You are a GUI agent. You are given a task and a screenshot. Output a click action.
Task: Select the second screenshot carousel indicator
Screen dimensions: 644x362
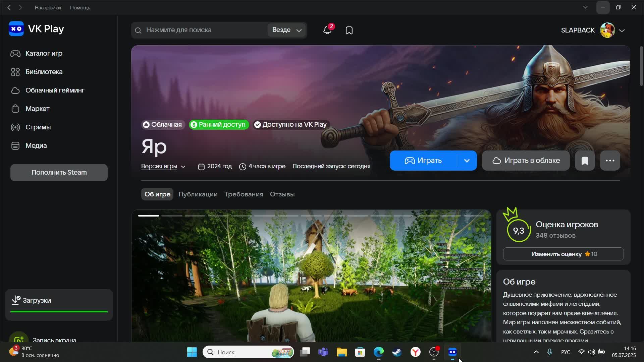pyautogui.click(x=172, y=216)
